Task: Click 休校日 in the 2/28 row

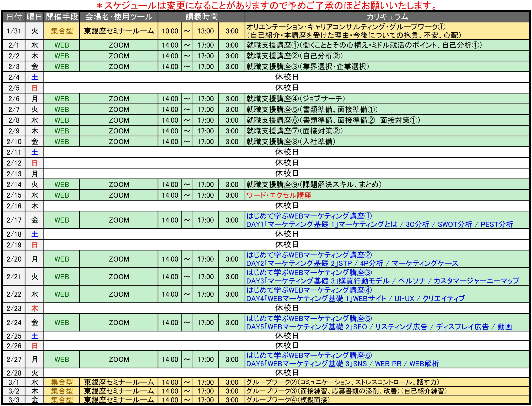Action: (287, 373)
